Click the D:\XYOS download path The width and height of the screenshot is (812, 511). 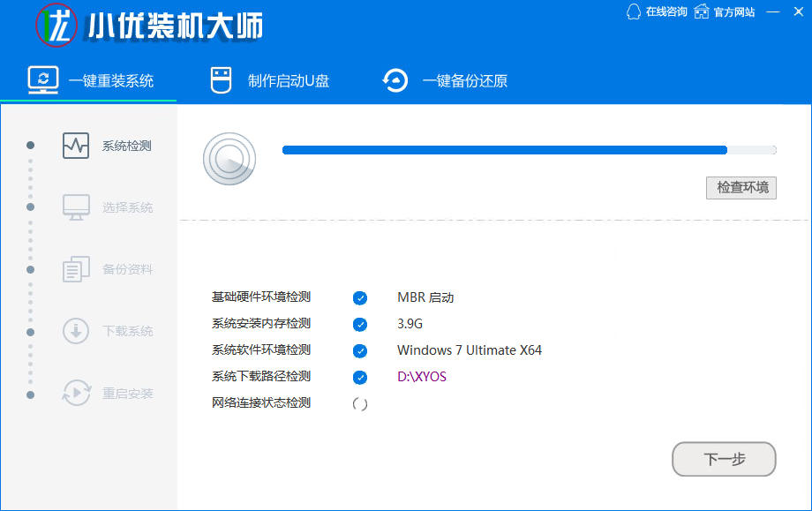click(422, 376)
